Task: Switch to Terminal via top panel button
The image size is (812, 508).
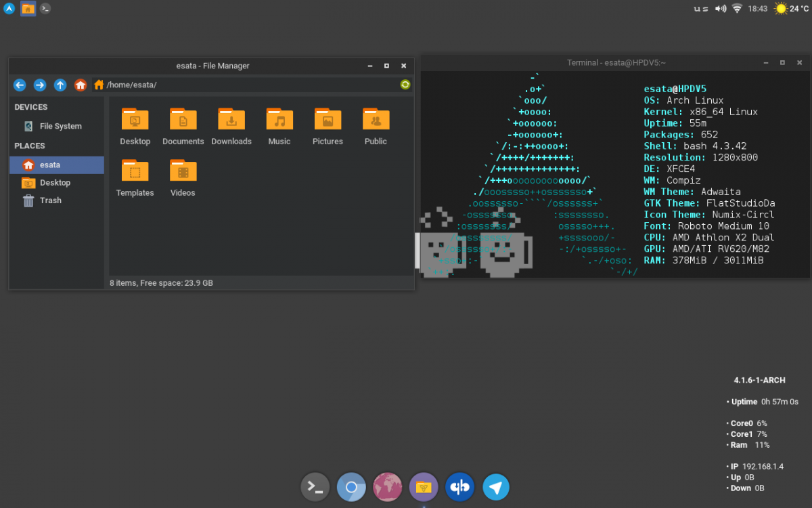Action: click(45, 9)
